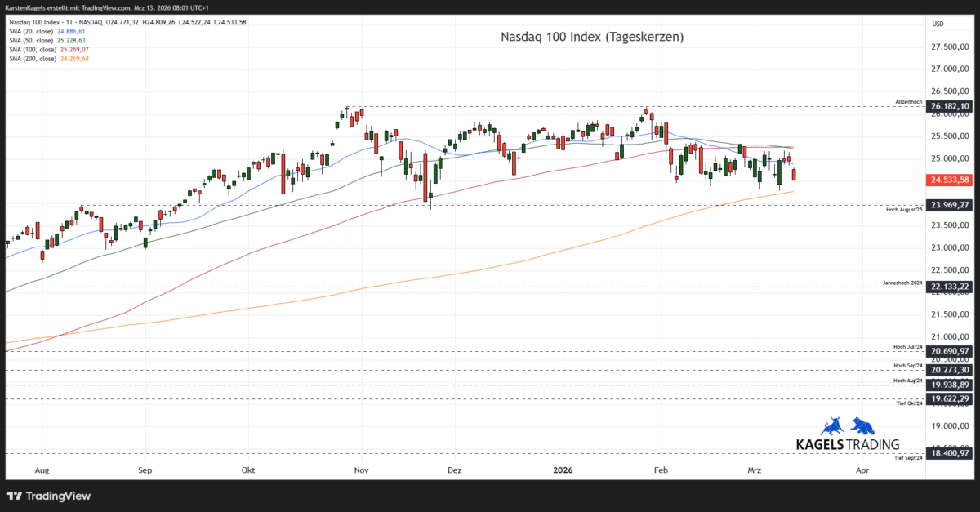
Task: Select the Feb label on the time axis
Action: [660, 470]
